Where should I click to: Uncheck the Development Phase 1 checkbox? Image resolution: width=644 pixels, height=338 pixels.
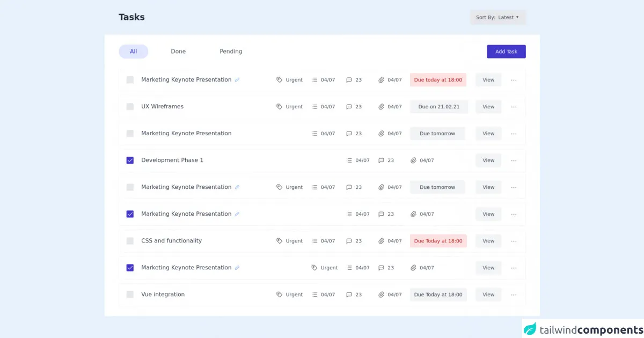pos(130,160)
